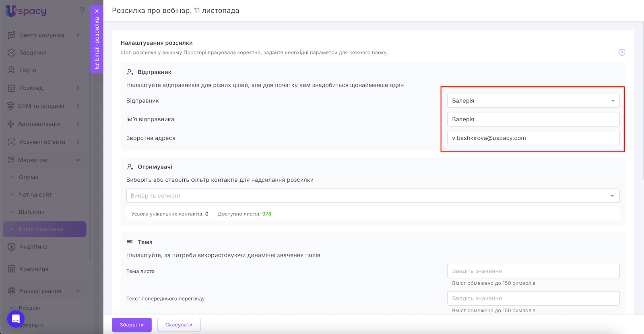Open the Шаблони menu item

(x=32, y=212)
